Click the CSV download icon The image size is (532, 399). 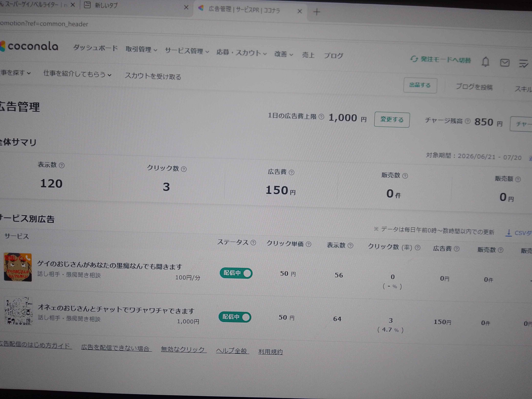pyautogui.click(x=508, y=233)
